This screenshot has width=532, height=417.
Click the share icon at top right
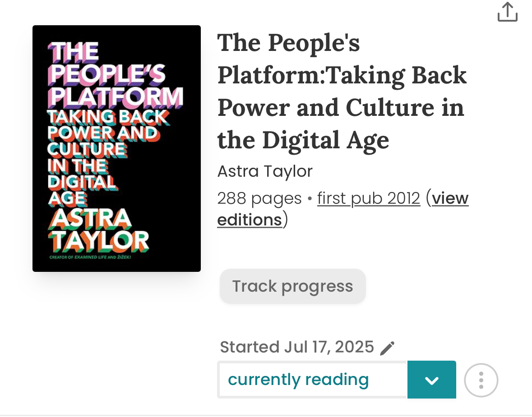point(507,12)
